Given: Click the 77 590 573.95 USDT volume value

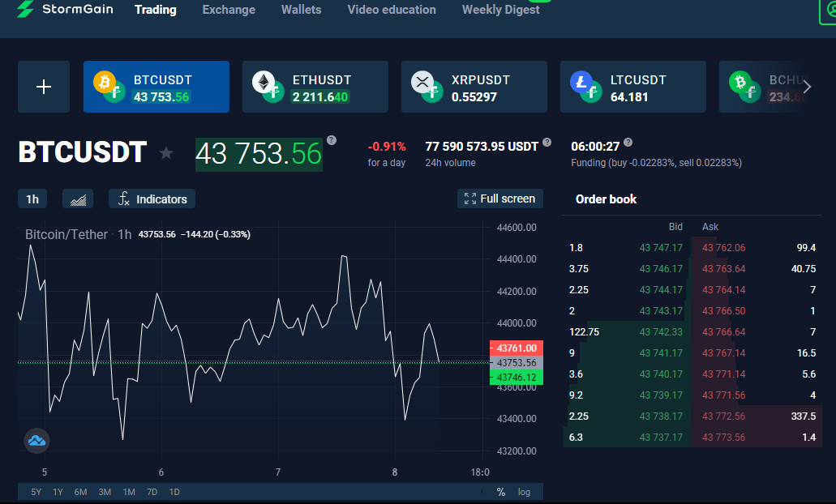Looking at the screenshot, I should (482, 147).
